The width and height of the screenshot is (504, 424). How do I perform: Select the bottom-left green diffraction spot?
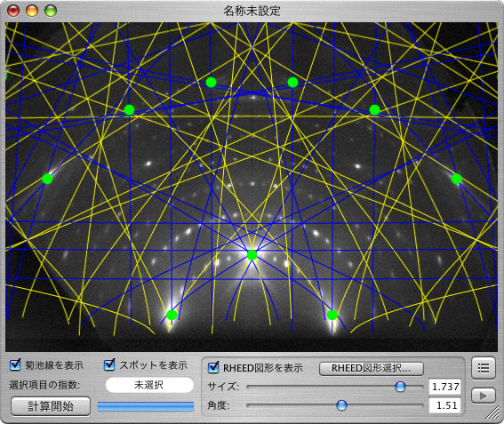[172, 315]
